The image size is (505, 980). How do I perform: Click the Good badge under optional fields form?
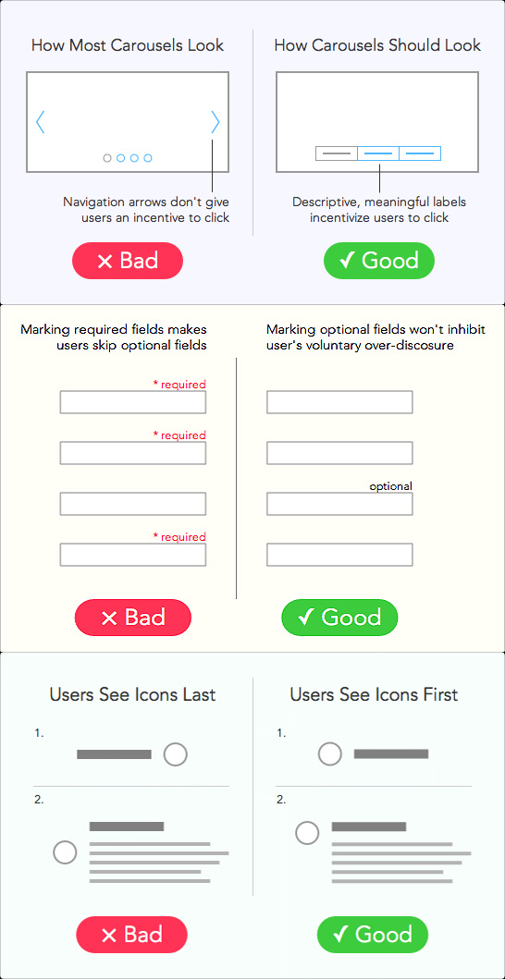point(339,618)
